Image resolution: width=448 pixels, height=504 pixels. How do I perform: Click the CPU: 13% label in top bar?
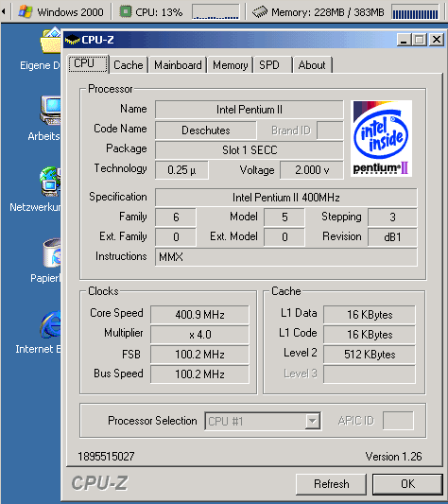coord(159,12)
